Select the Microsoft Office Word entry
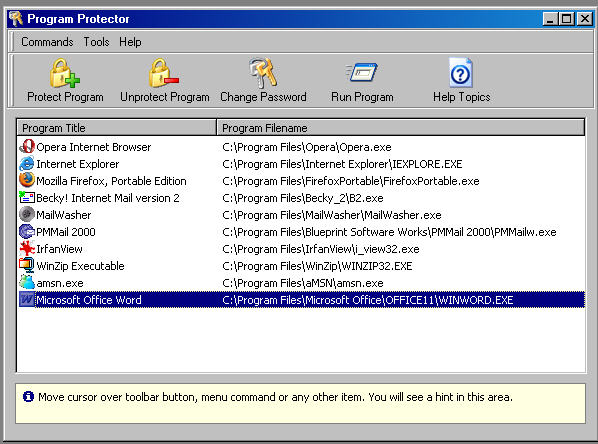The image size is (598, 444). [301, 300]
